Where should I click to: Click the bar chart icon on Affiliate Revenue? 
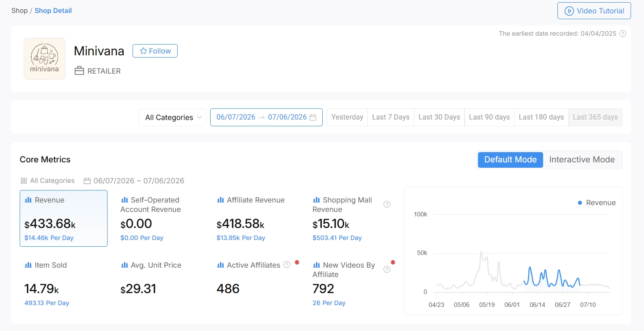click(220, 200)
